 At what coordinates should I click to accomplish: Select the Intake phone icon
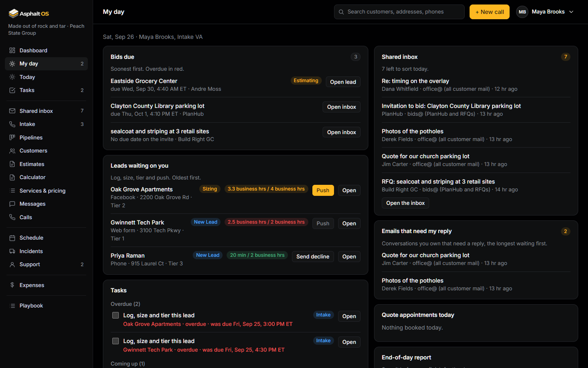12,124
